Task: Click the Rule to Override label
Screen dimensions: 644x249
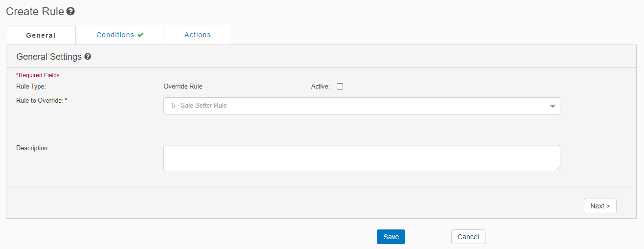Action: (40, 100)
